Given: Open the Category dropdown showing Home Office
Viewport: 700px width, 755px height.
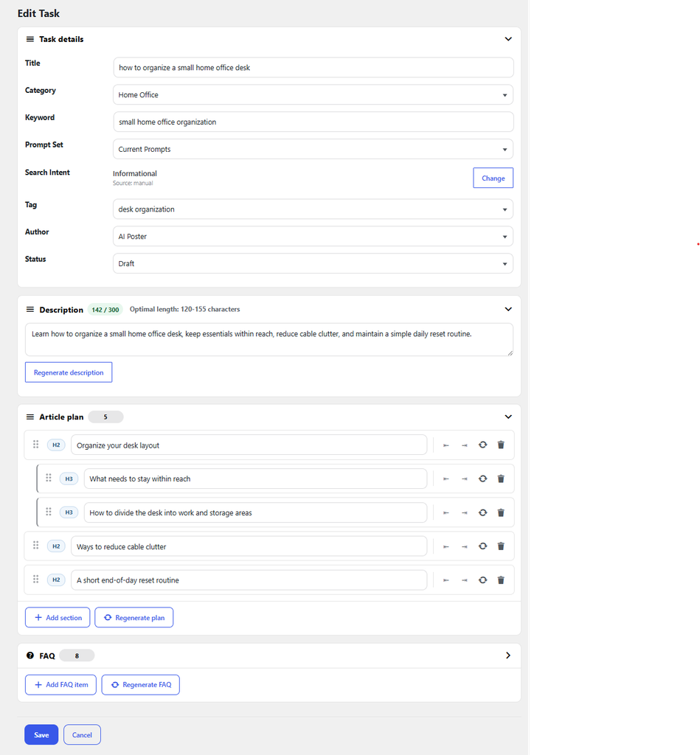Looking at the screenshot, I should 313,95.
